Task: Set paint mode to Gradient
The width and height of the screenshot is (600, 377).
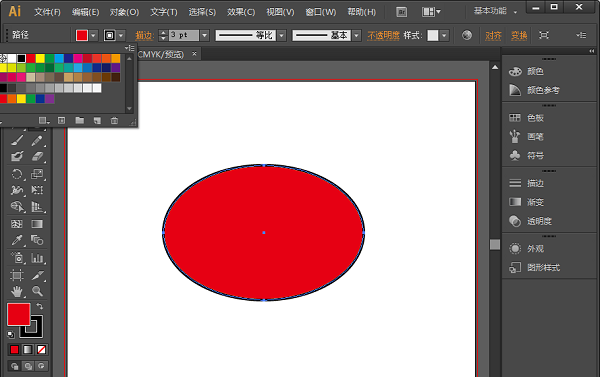Action: 28,349
